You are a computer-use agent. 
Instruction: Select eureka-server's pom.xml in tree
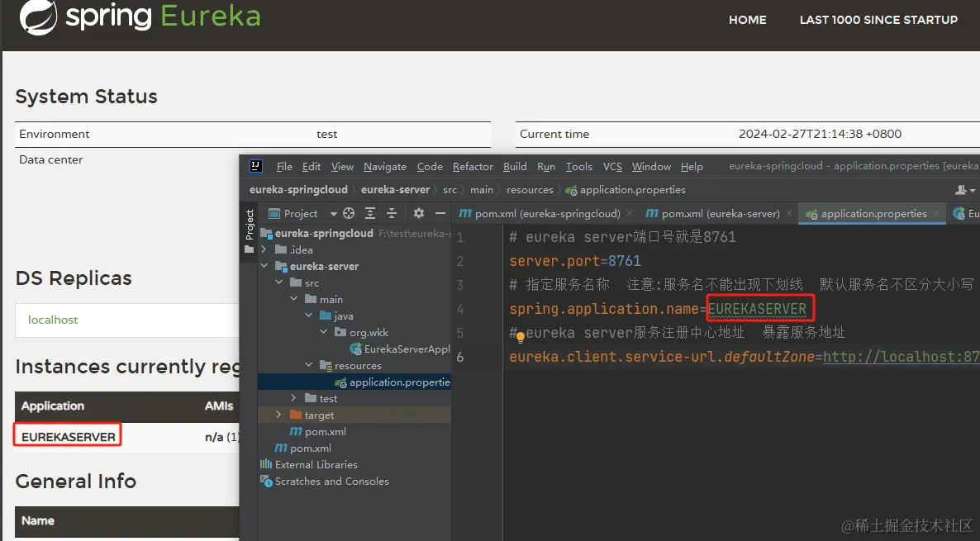(318, 431)
